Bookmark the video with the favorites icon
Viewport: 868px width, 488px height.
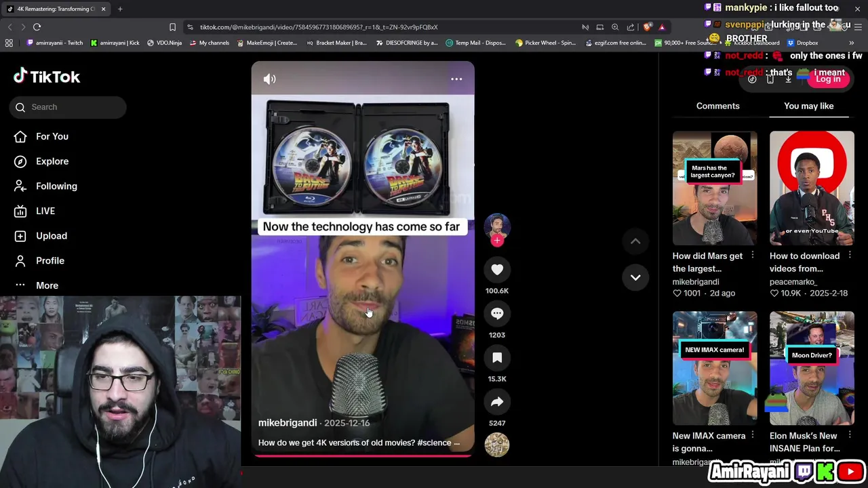tap(497, 358)
